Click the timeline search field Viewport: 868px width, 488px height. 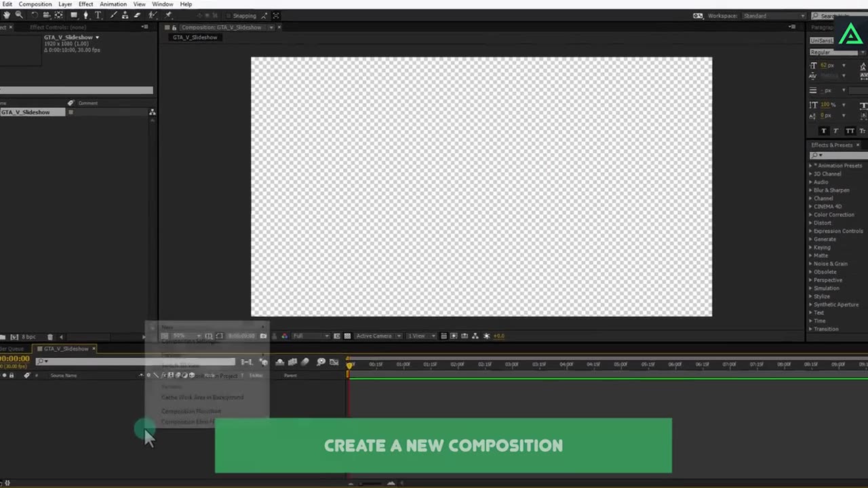(x=136, y=361)
